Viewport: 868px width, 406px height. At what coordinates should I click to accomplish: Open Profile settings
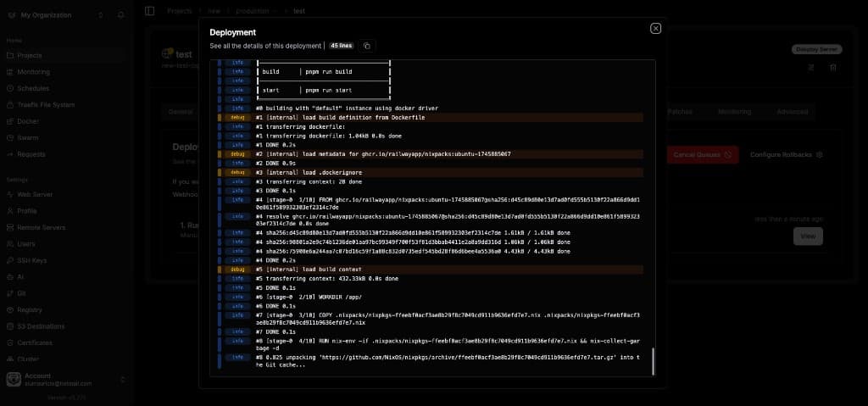click(26, 211)
